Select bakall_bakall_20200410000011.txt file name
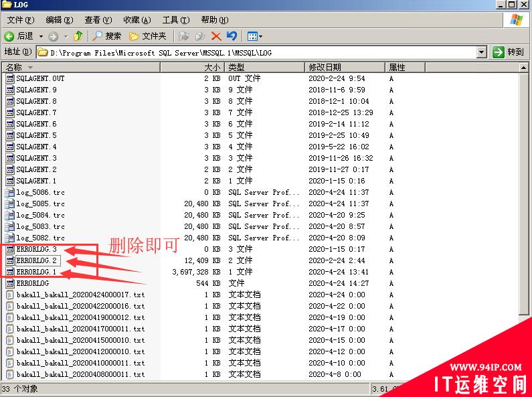Screen dimensions: 532x397 coord(80,363)
